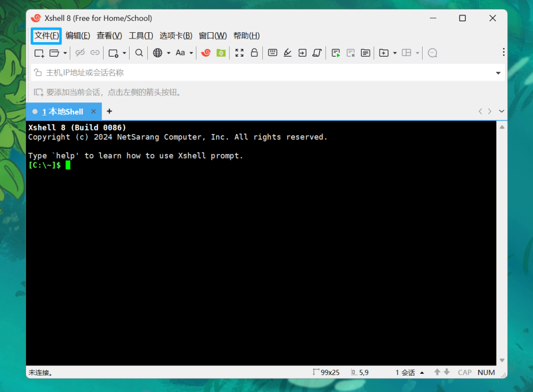This screenshot has height=392, width=533.
Task: Expand the Open session folder dropdown arrow
Action: coord(65,53)
